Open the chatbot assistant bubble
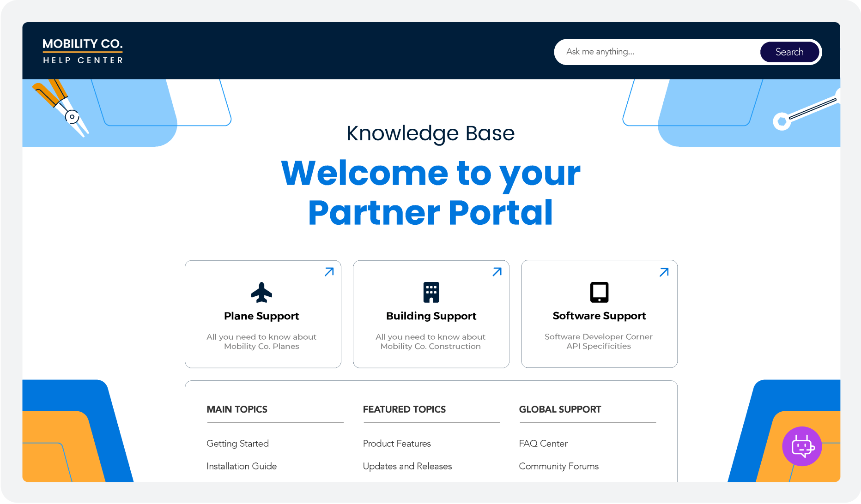The image size is (861, 504). pyautogui.click(x=801, y=446)
